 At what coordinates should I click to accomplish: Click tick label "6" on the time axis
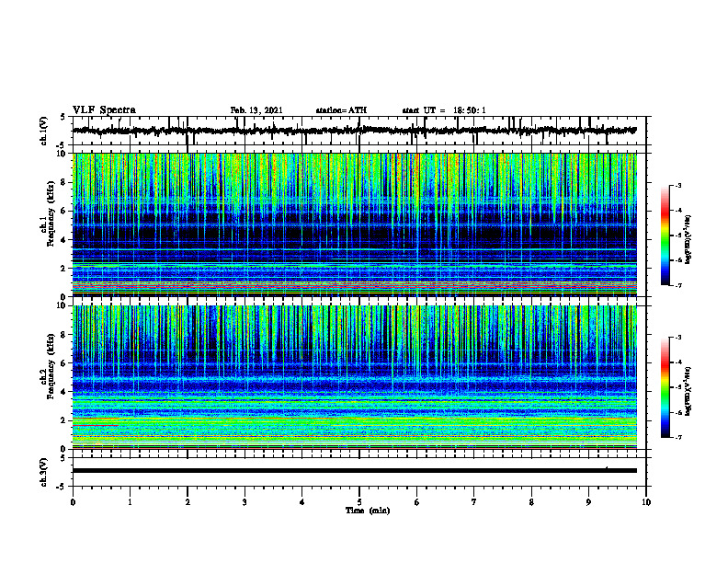click(417, 502)
